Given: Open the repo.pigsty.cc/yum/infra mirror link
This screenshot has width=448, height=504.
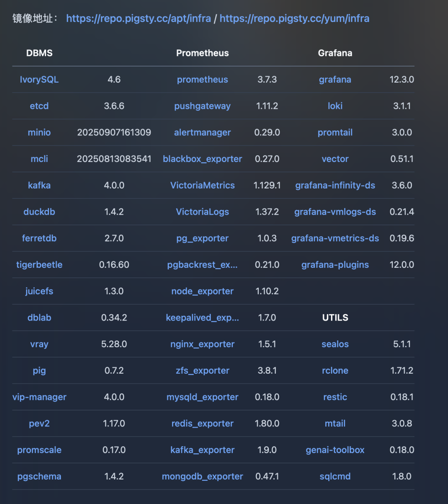Looking at the screenshot, I should coord(295,19).
